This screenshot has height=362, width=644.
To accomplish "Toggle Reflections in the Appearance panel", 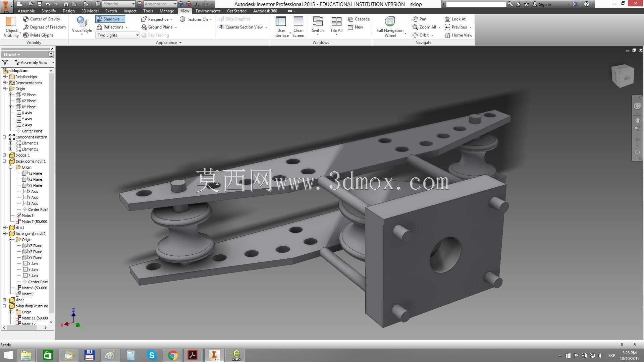I will pos(110,27).
